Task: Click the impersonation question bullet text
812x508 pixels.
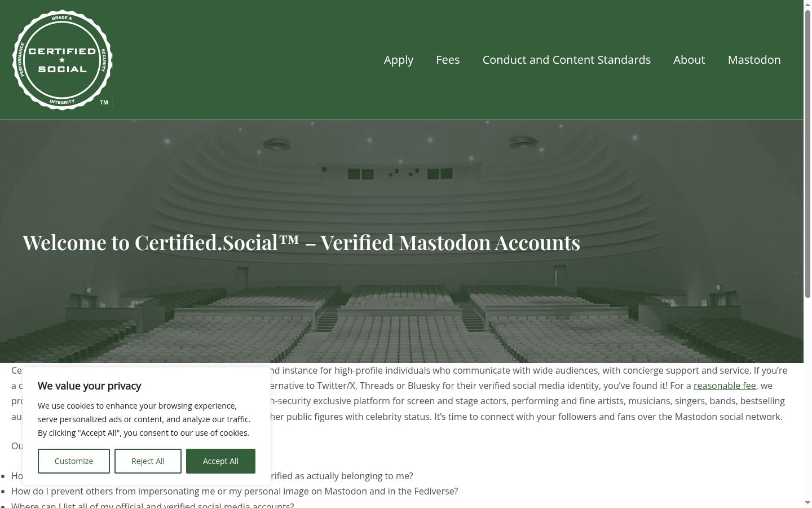Action: click(235, 491)
